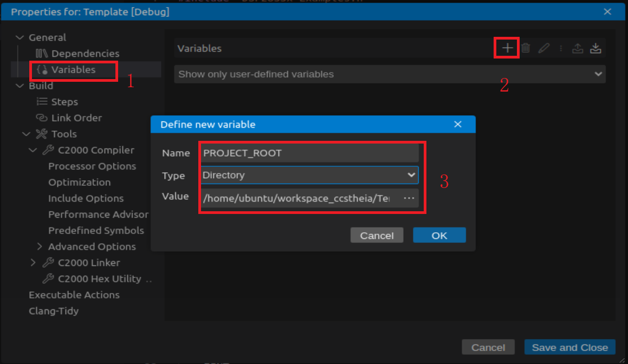Click the Steps list icon
The image size is (628, 364).
pos(42,102)
